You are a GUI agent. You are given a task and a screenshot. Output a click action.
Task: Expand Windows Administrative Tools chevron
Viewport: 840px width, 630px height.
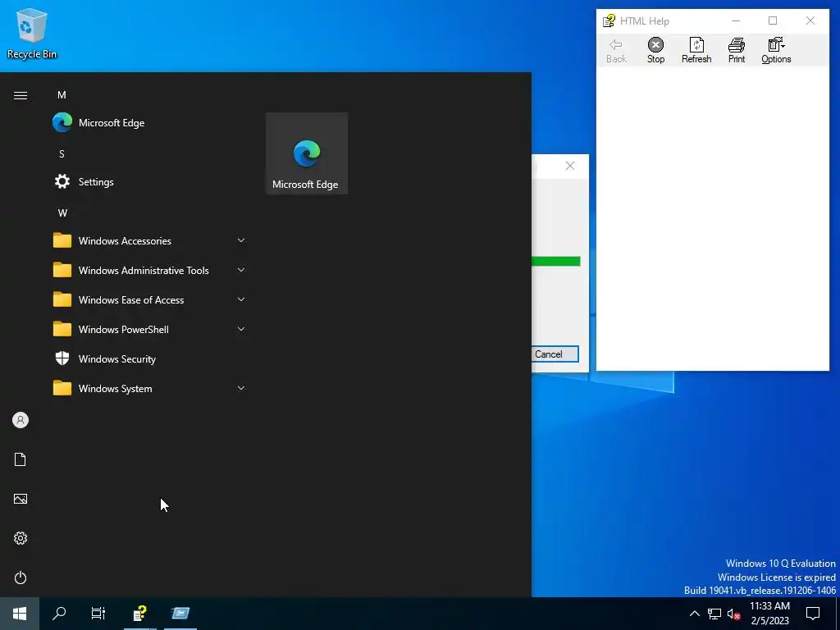[241, 270]
